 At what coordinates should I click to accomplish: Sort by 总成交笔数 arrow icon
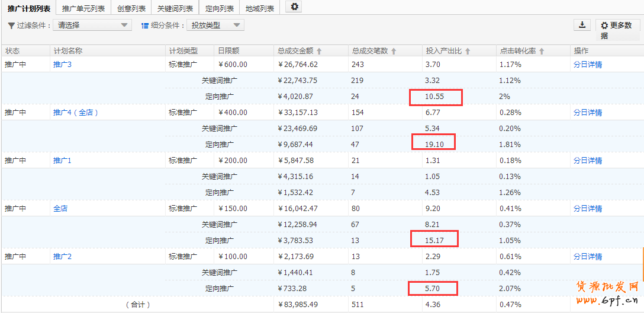(x=394, y=52)
